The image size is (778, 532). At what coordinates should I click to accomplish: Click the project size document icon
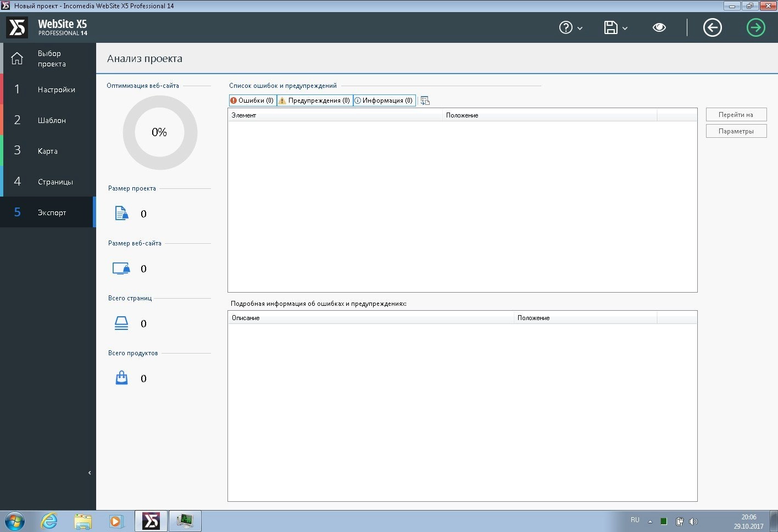121,213
